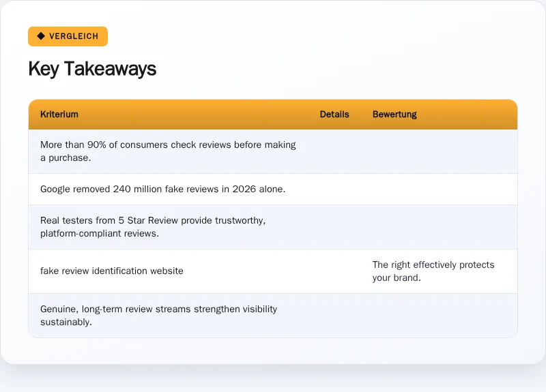Image resolution: width=546 pixels, height=392 pixels.
Task: Select the 'Google removed 240 million fake reviews' row
Action: (x=273, y=190)
